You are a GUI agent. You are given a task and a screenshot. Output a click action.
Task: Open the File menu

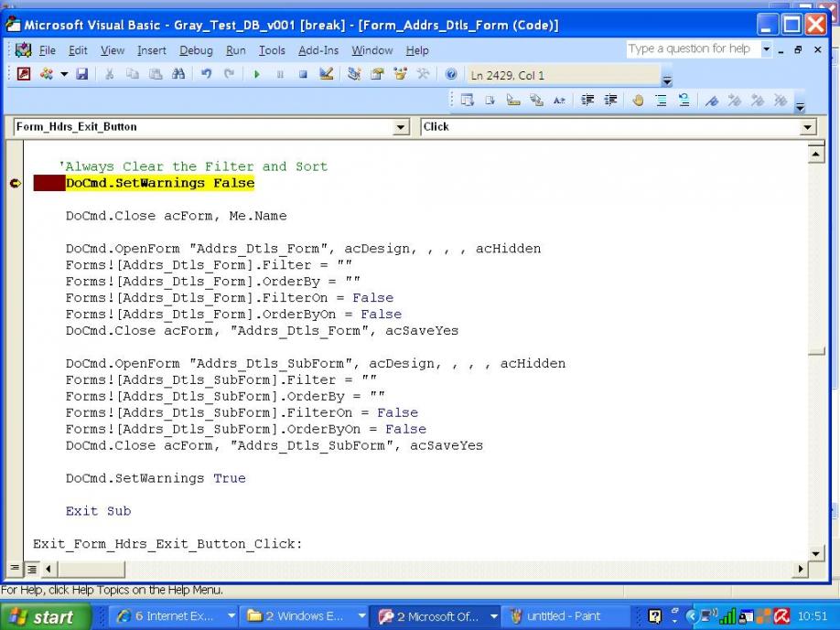pos(48,50)
